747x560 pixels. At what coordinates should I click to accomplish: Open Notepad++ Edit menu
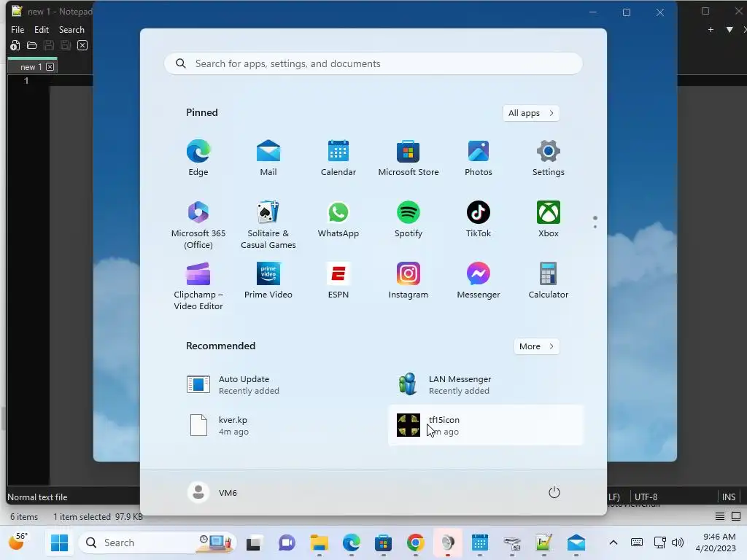42,29
